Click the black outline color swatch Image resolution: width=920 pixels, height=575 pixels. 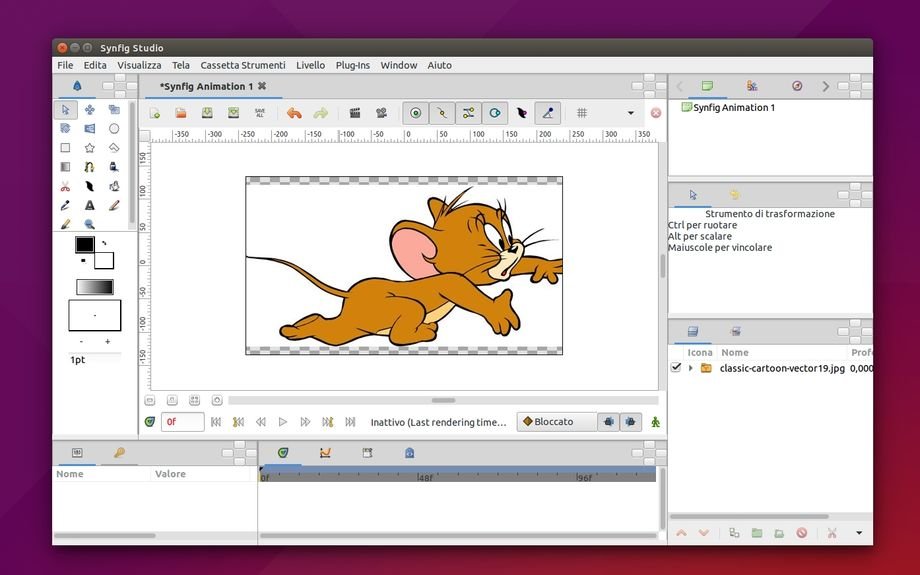pos(85,244)
